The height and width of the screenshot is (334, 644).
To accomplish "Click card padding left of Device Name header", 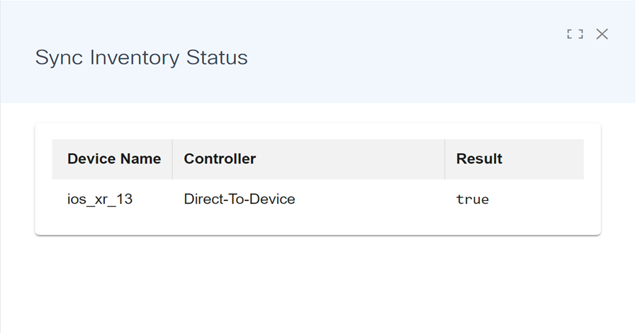I will point(43,159).
